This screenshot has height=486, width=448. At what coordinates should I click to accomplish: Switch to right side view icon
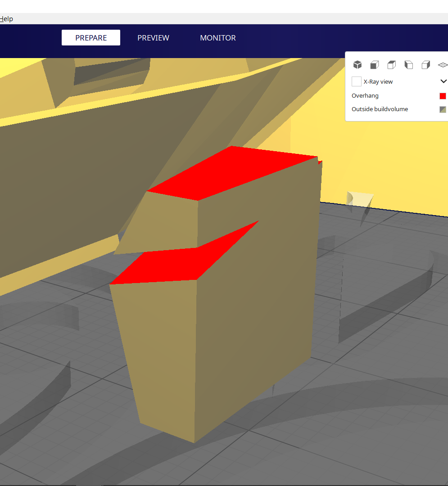click(x=425, y=65)
